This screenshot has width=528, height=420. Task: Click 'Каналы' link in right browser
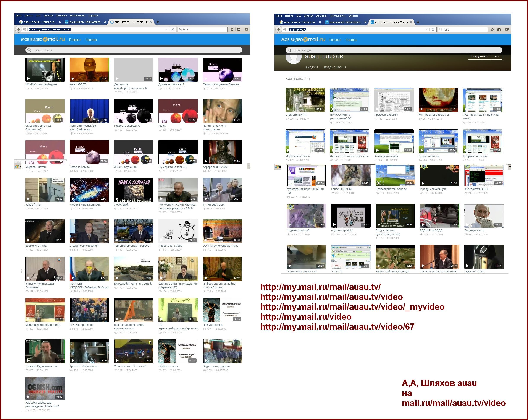(351, 40)
